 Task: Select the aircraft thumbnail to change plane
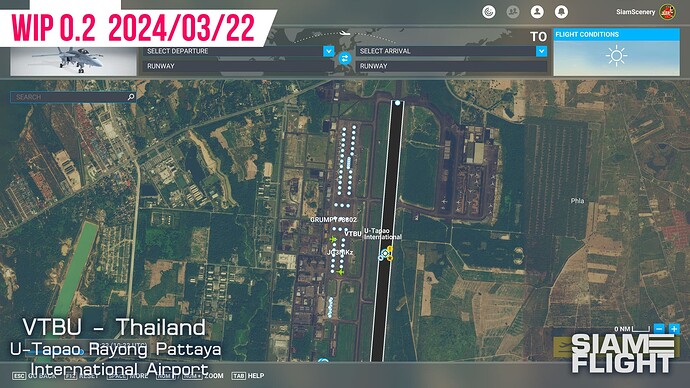[x=73, y=61]
